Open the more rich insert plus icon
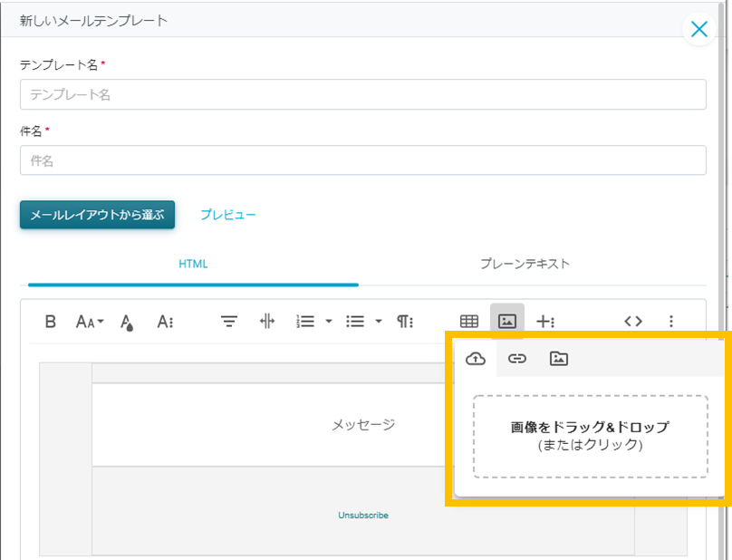The image size is (732, 560). tap(545, 322)
